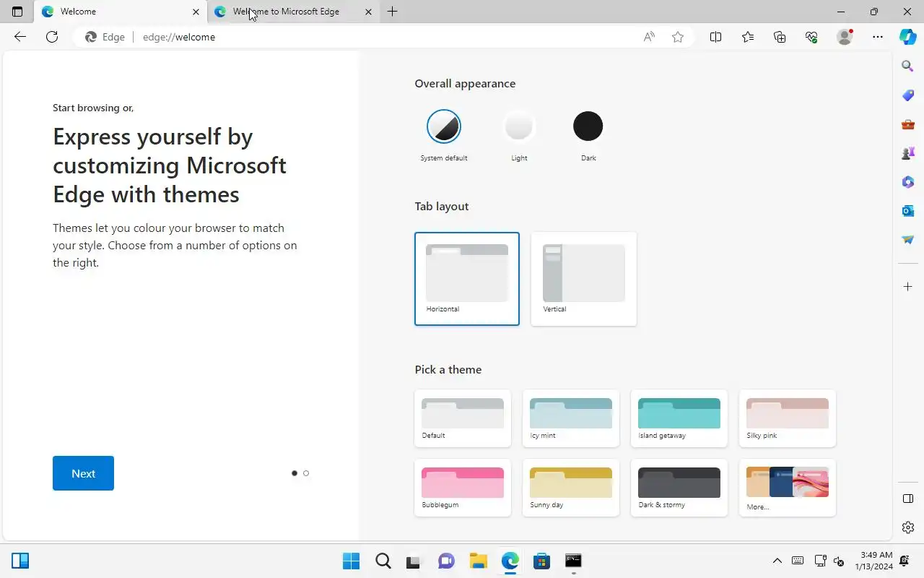This screenshot has width=924, height=578.
Task: Show hidden tray icons chevron
Action: click(777, 561)
